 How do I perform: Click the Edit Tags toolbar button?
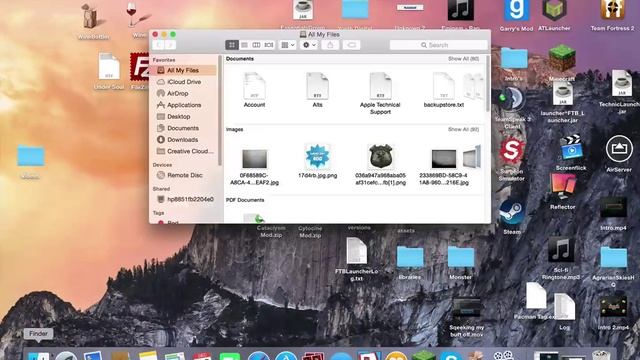[351, 45]
